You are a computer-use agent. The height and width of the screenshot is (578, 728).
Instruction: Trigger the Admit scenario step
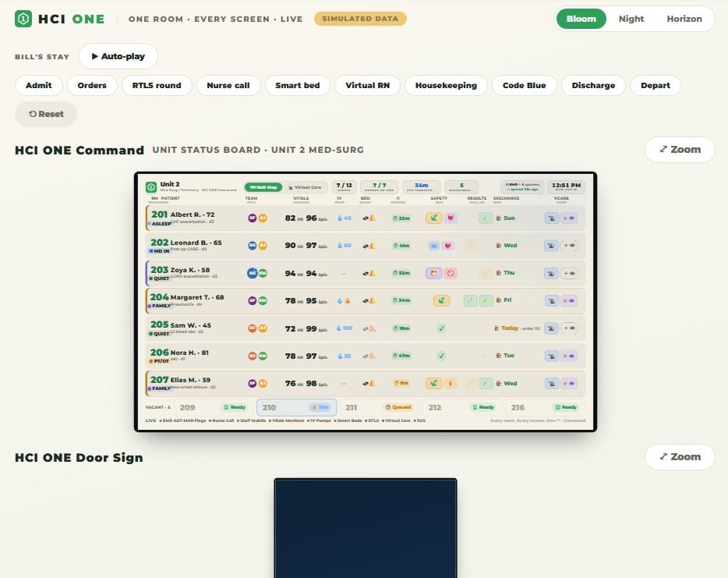38,86
